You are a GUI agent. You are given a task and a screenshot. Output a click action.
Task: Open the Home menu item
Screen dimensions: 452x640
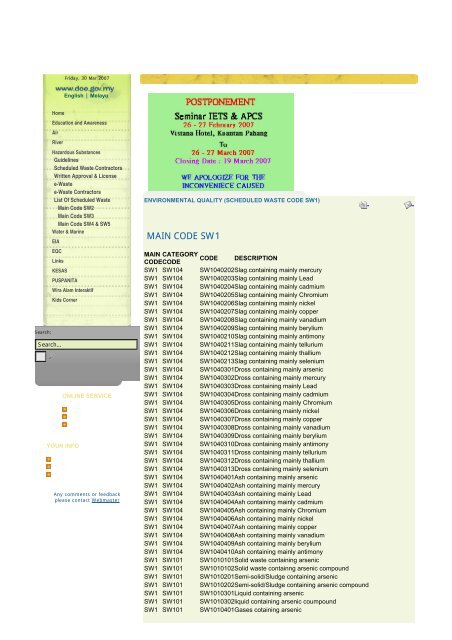[x=58, y=113]
